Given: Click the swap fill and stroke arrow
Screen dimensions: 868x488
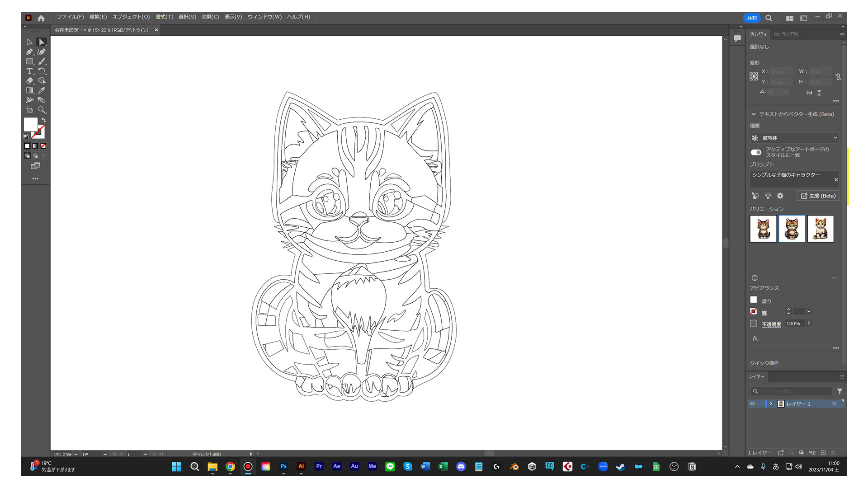Looking at the screenshot, I should point(43,120).
